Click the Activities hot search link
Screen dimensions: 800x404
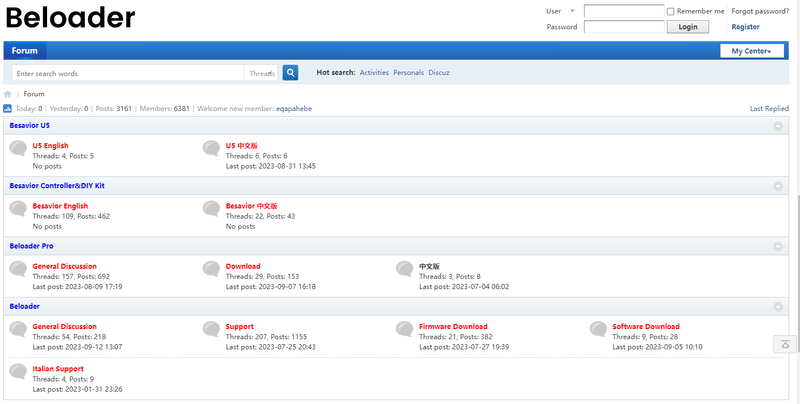(374, 72)
